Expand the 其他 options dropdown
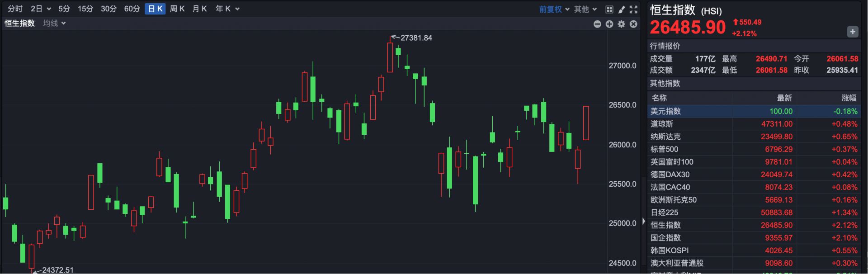This screenshot has width=868, height=274. point(585,9)
